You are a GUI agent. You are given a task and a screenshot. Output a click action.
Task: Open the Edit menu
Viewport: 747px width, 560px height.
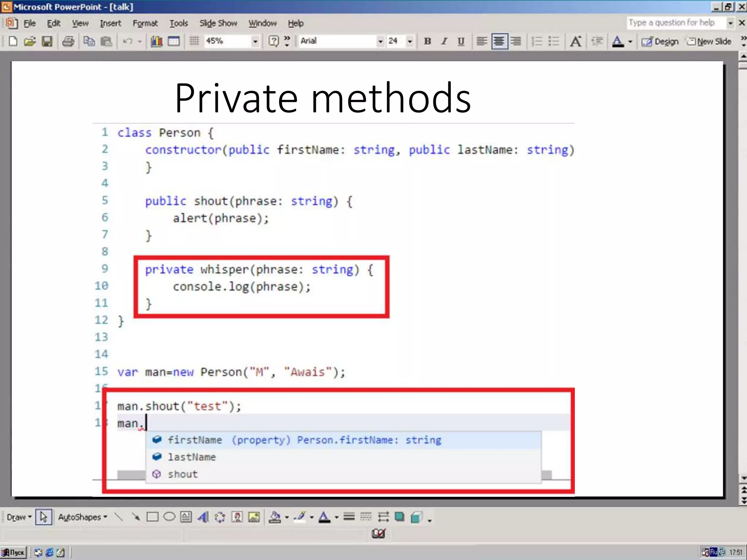[x=54, y=23]
